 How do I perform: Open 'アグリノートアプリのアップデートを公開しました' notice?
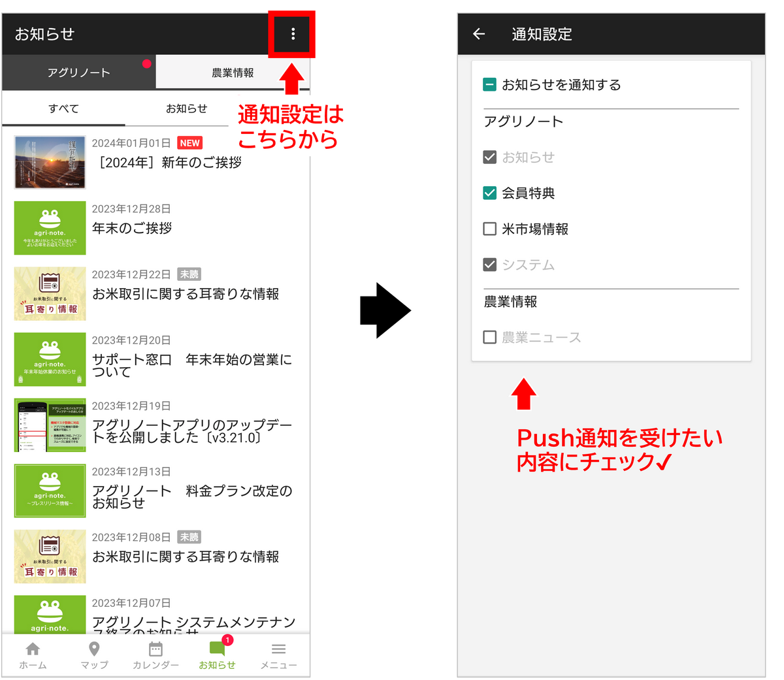pyautogui.click(x=192, y=431)
